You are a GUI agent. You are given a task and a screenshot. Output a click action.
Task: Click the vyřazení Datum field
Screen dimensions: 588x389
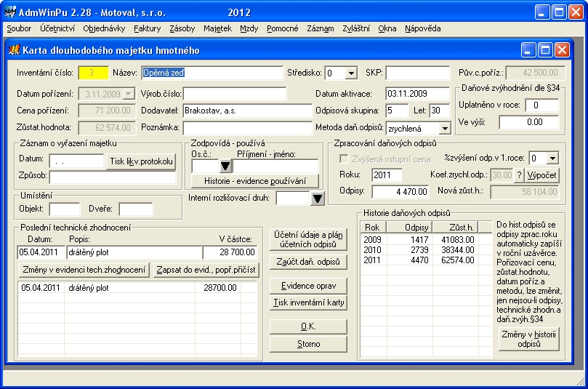click(76, 161)
